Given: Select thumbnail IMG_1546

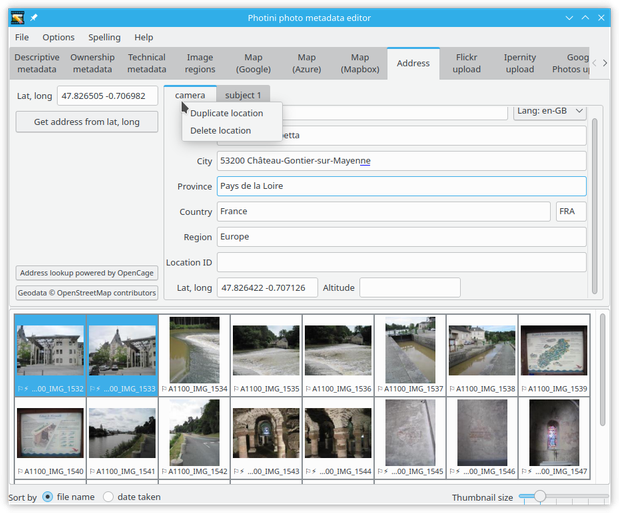Looking at the screenshot, I should click(482, 438).
